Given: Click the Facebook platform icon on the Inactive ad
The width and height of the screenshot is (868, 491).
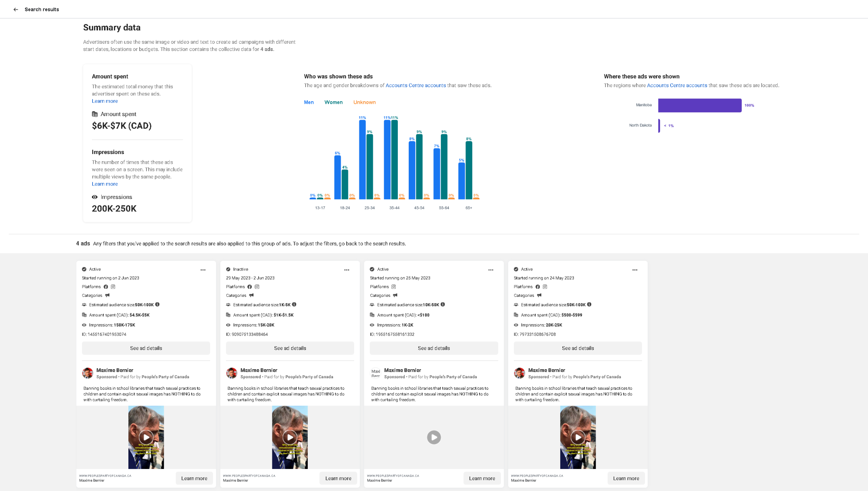Looking at the screenshot, I should tap(250, 287).
